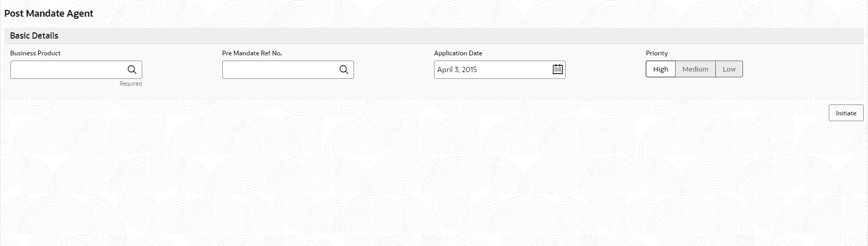Click Pre Mandate Ref No. magnifier icon

[x=344, y=69]
